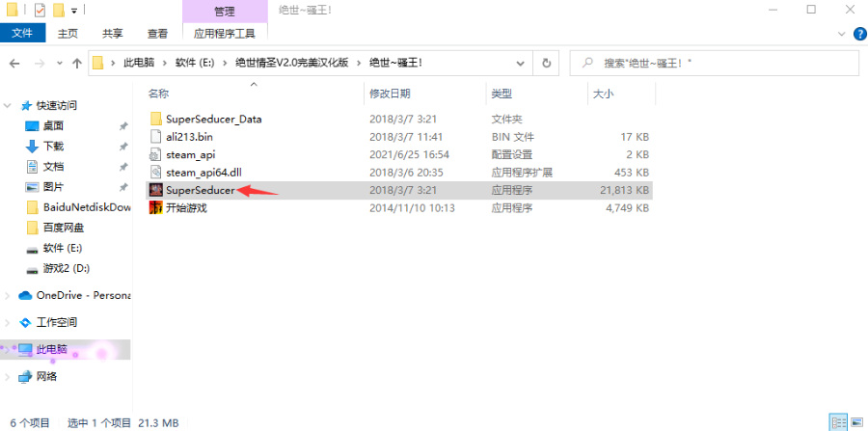Switch to the 共享 ribbon tab
The height and width of the screenshot is (431, 868).
point(113,34)
